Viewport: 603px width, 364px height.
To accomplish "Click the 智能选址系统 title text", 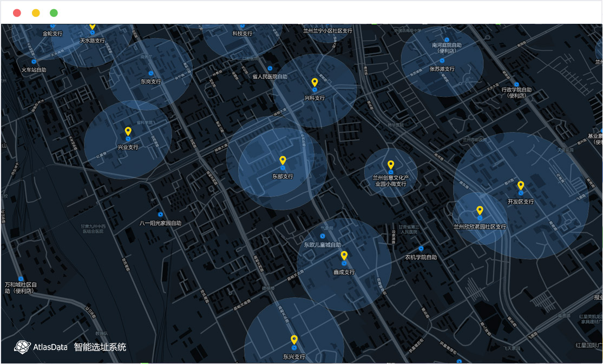I will click(x=100, y=347).
